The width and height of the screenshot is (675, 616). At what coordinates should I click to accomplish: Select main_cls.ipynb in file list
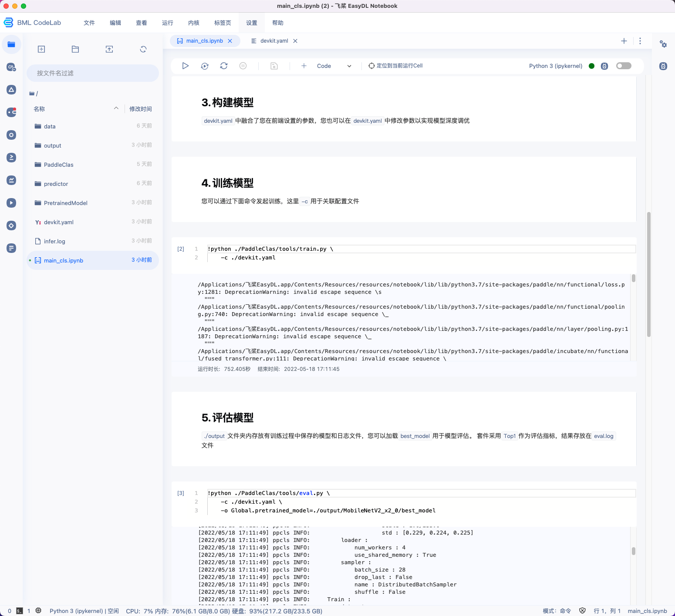tap(93, 260)
